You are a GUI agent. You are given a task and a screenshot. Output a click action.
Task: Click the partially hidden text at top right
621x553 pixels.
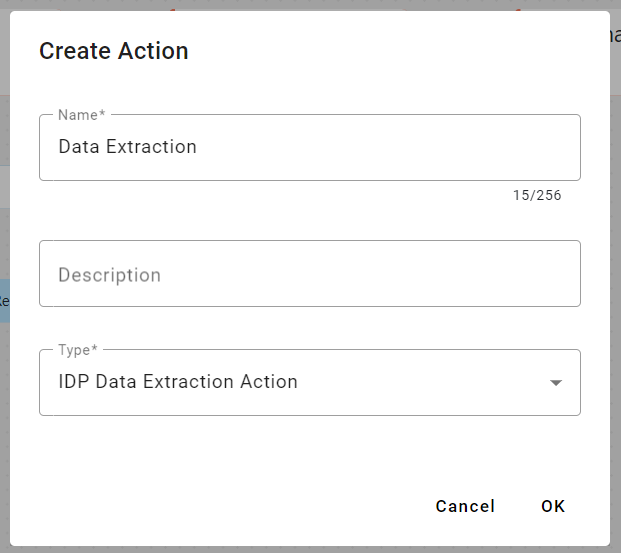coord(614,35)
